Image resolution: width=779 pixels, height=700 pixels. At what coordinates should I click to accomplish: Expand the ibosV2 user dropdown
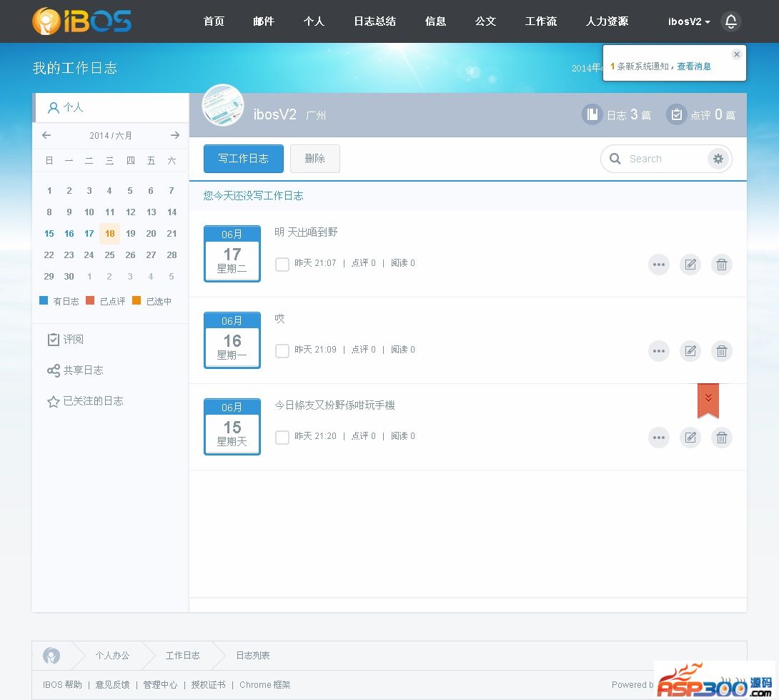coord(689,21)
